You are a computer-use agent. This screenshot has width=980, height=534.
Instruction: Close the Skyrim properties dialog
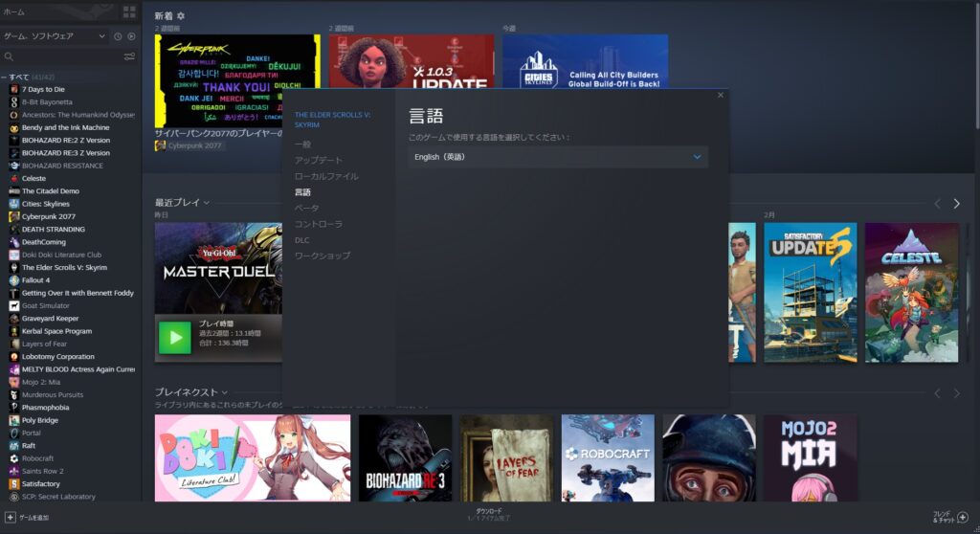720,95
